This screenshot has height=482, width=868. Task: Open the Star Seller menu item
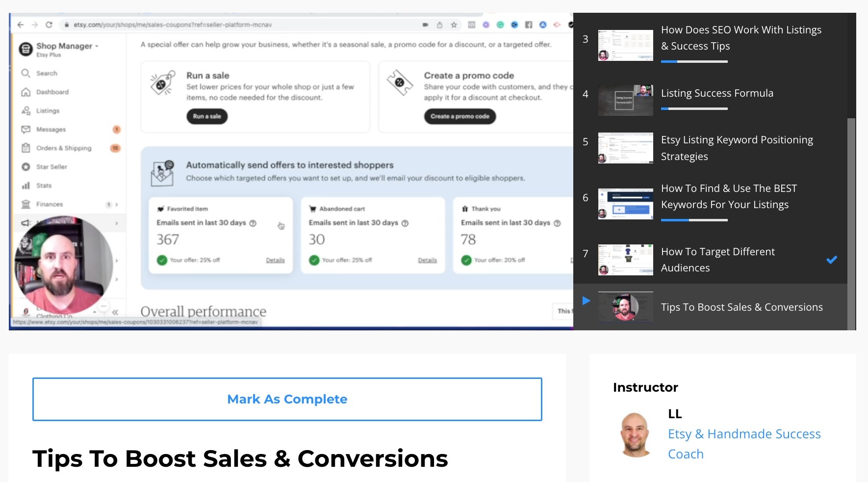tap(51, 167)
